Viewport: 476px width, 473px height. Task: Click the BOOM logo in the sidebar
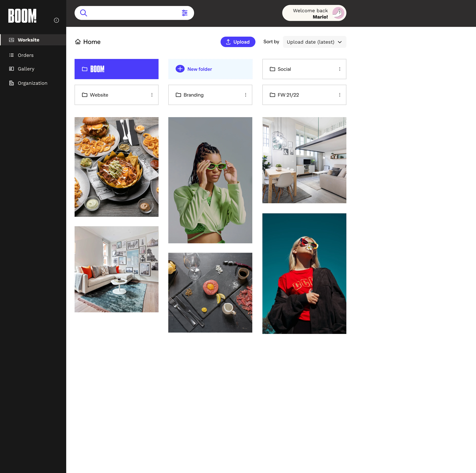22,16
